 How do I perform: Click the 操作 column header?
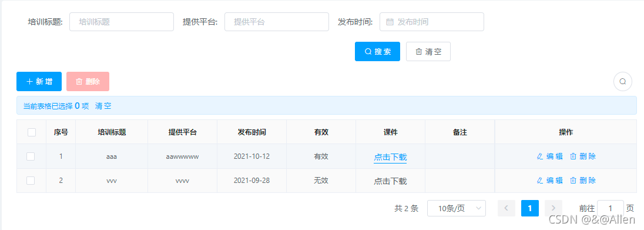[566, 132]
